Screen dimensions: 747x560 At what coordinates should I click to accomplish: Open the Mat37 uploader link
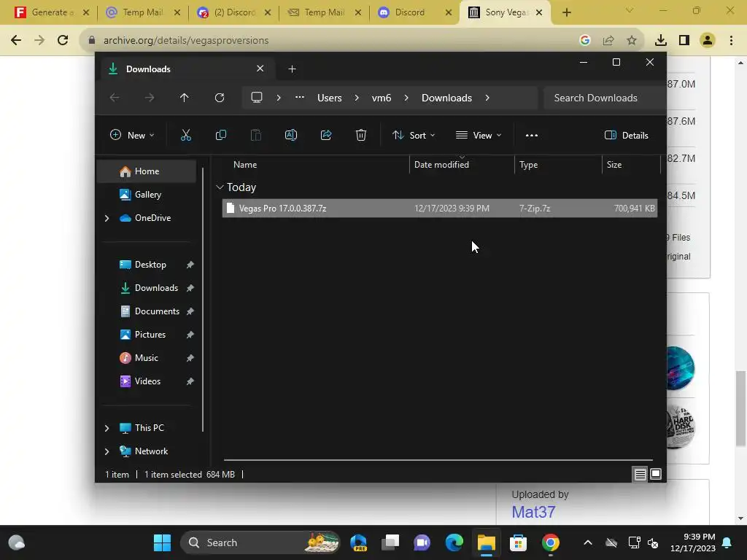(533, 512)
